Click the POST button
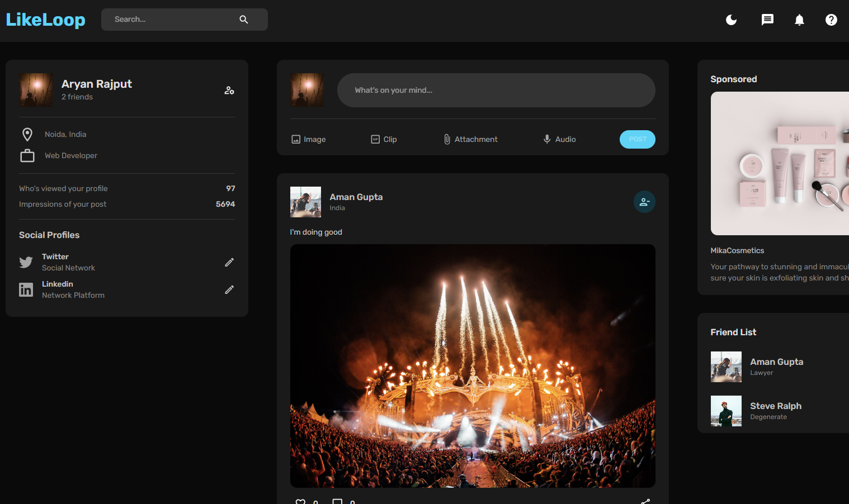Screen dimensions: 849x504 (638, 139)
